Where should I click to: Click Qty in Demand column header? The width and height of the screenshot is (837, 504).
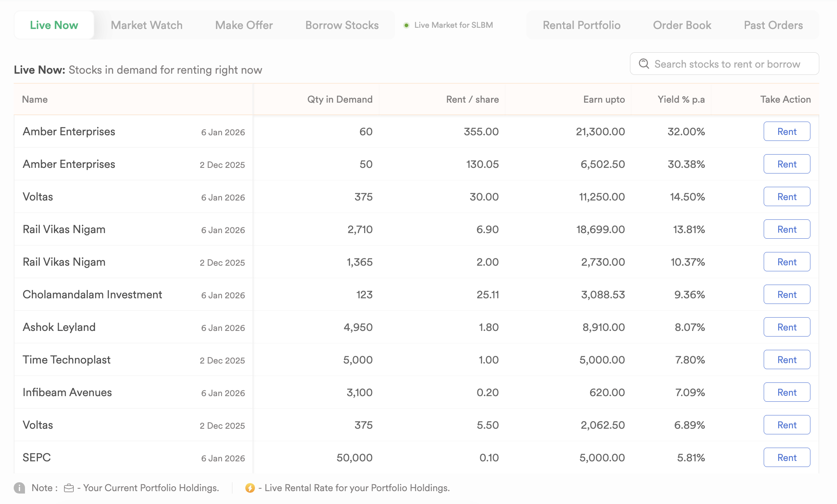click(x=340, y=99)
